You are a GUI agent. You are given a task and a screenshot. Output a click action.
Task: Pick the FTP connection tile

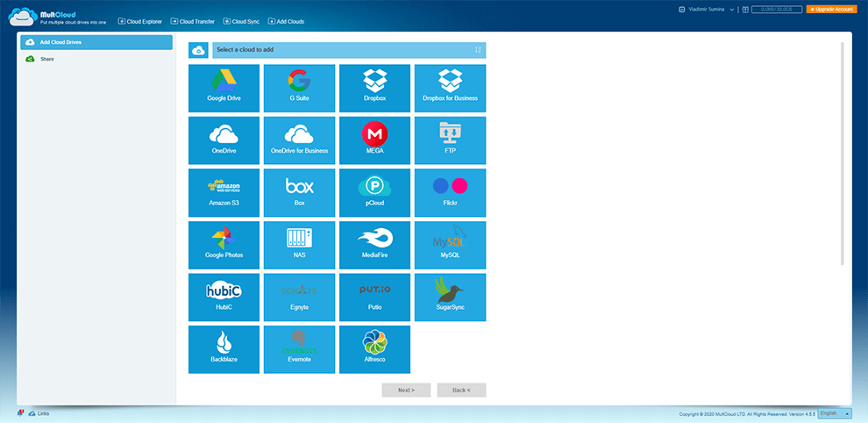tap(450, 140)
